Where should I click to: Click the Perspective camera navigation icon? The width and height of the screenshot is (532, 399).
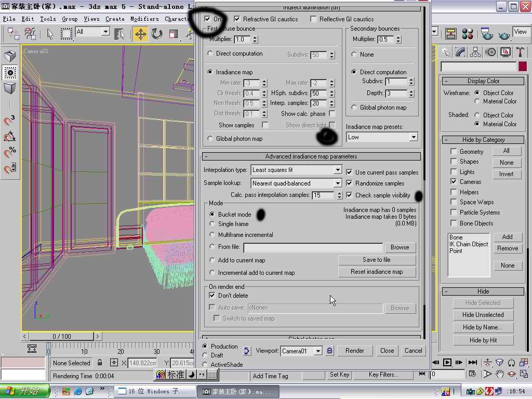[x=499, y=362]
